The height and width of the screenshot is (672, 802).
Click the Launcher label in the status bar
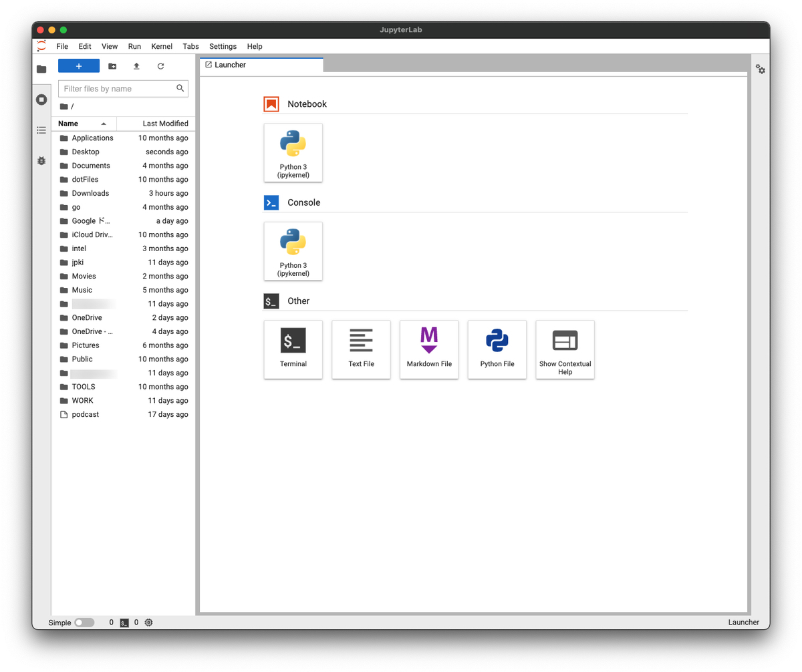pyautogui.click(x=744, y=623)
